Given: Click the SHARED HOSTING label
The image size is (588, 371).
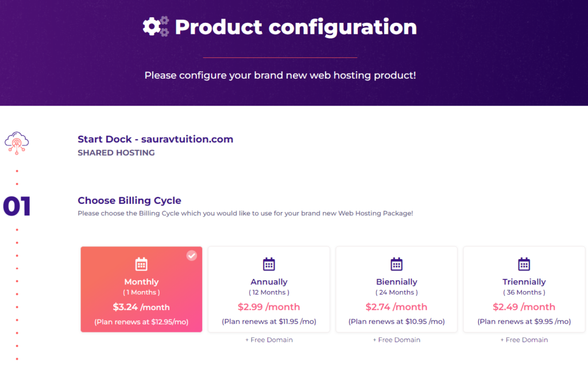Looking at the screenshot, I should click(x=116, y=153).
